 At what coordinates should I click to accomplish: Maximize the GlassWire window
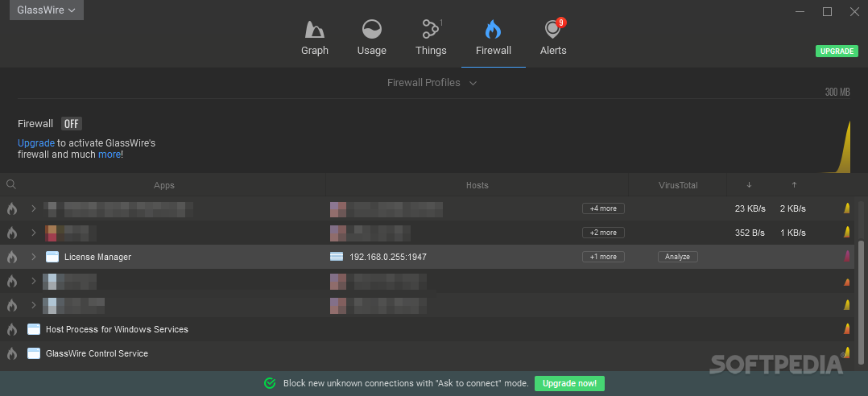pos(827,11)
